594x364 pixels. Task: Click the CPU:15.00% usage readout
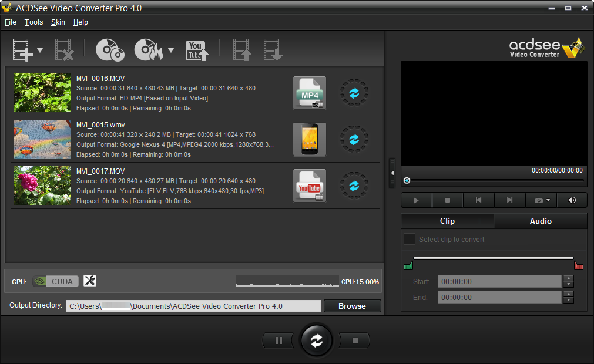pyautogui.click(x=360, y=282)
